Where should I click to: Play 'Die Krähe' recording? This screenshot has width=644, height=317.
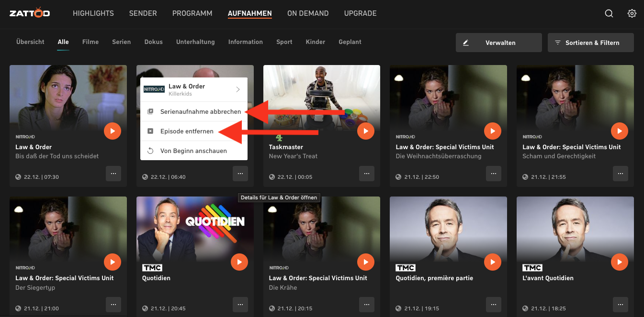366,262
